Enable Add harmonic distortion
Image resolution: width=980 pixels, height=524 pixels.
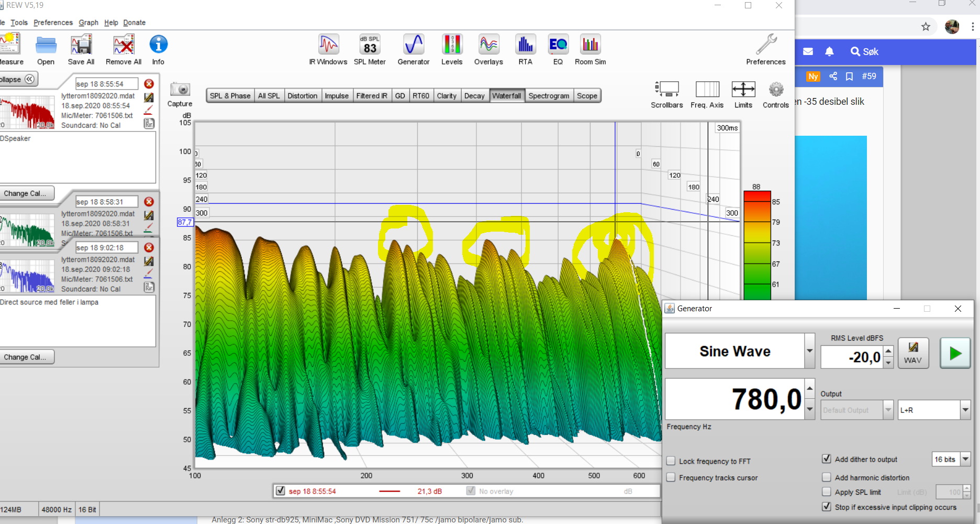827,477
